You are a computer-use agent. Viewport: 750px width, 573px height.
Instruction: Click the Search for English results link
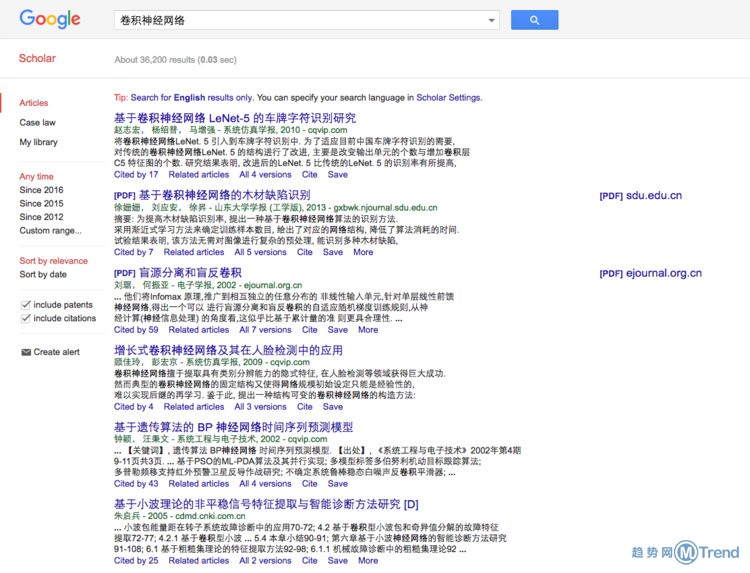point(191,98)
